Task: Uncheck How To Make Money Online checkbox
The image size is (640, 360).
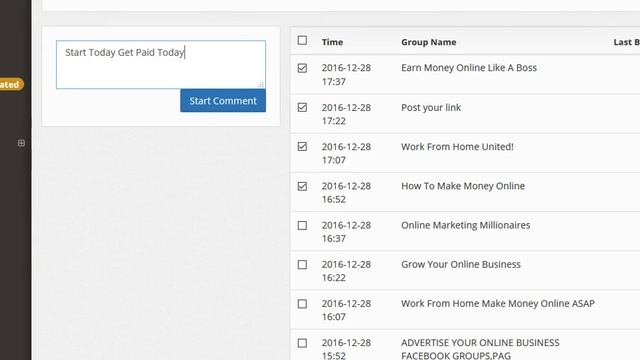Action: [302, 186]
